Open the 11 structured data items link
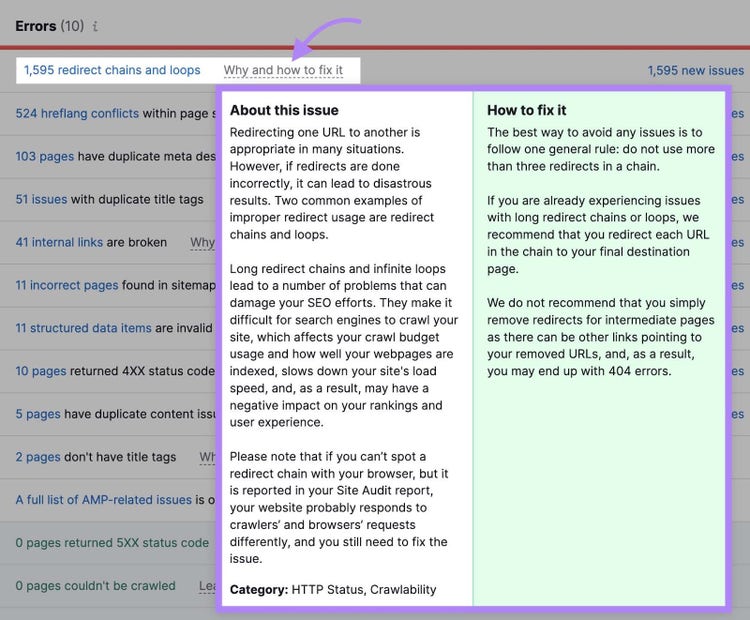 click(83, 328)
